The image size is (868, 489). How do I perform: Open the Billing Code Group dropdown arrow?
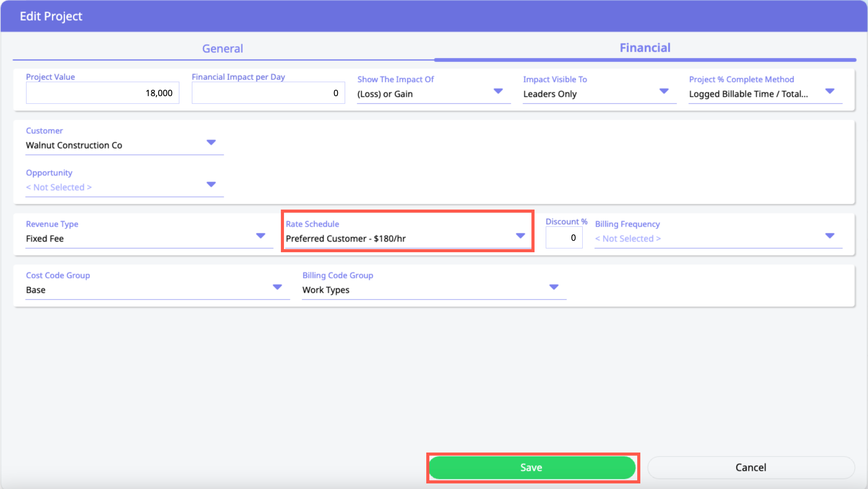(554, 287)
